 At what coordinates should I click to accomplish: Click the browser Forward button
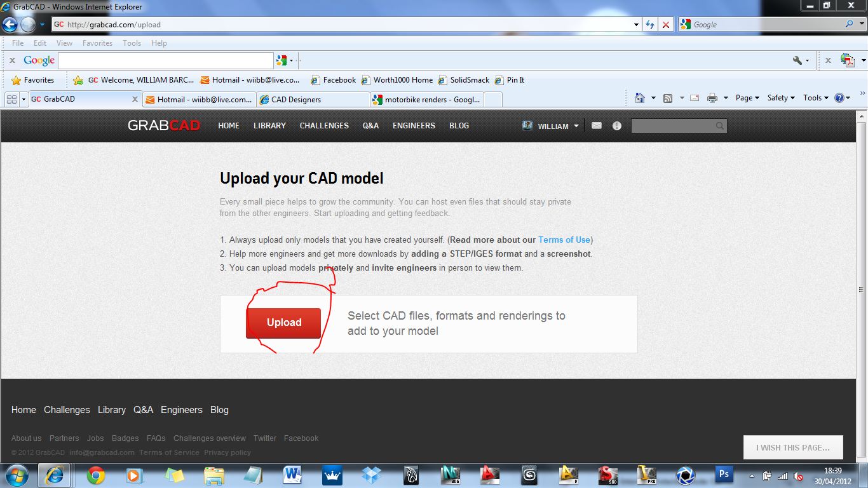click(x=28, y=25)
